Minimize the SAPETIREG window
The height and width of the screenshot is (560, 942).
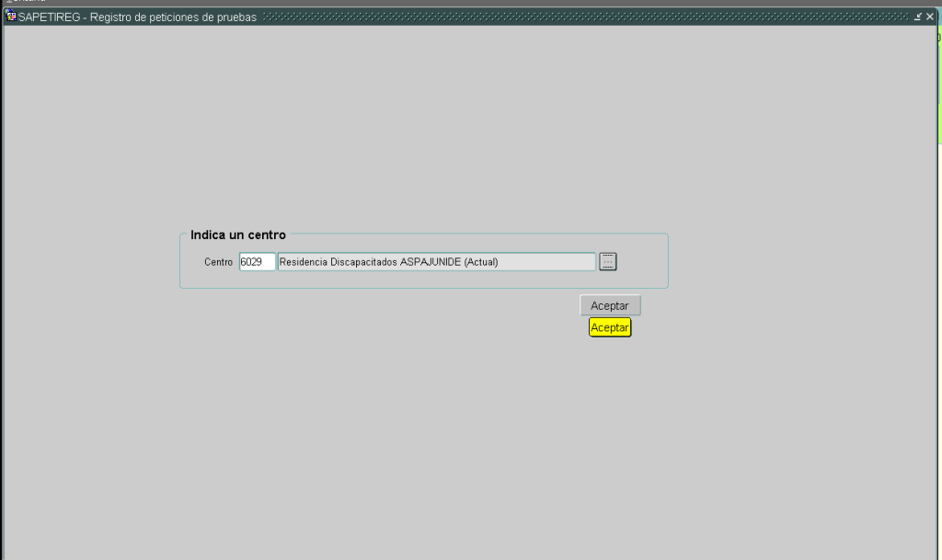pyautogui.click(x=918, y=18)
